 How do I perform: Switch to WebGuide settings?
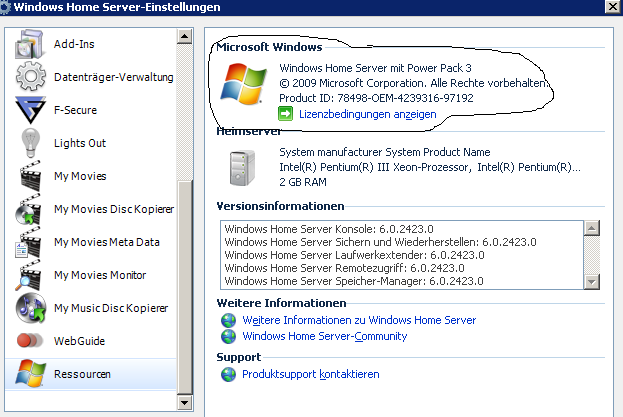91,341
